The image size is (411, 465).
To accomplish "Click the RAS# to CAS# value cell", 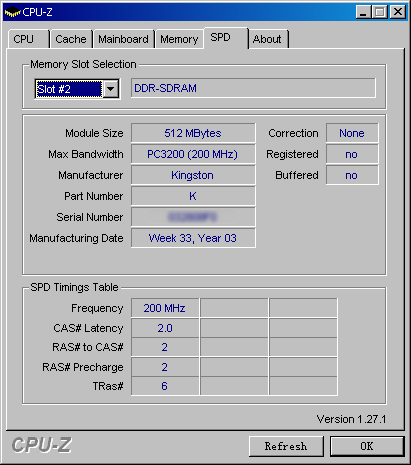I will coord(165,347).
